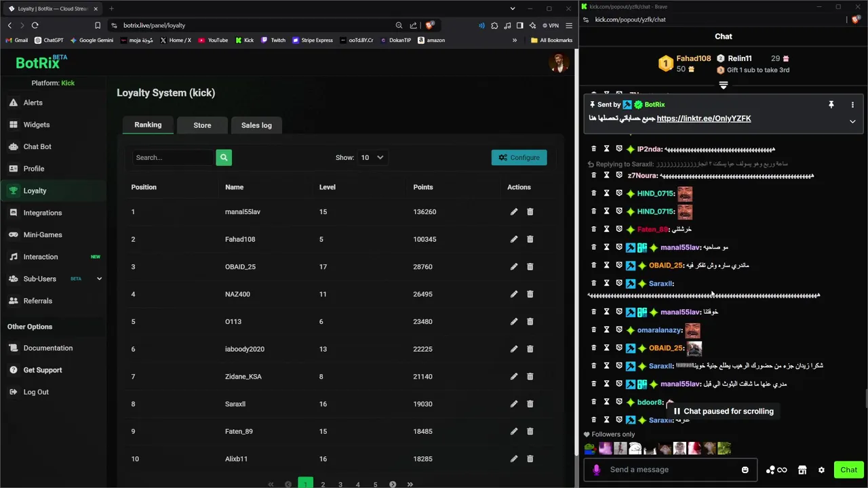
Task: Go to page 2 of rankings
Action: tap(323, 484)
